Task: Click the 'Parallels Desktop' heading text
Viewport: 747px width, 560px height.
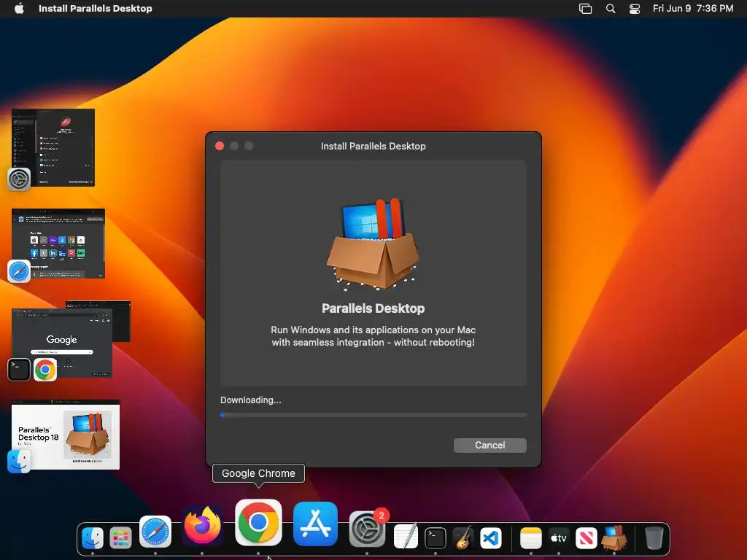Action: click(x=373, y=308)
